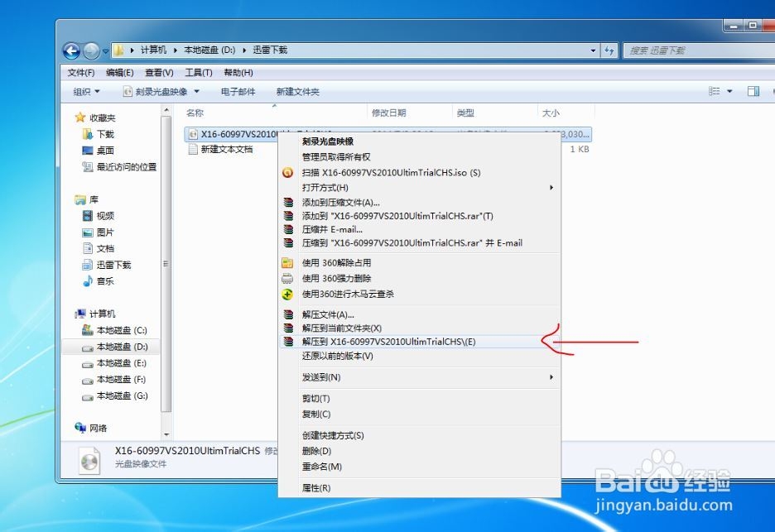Open the 编辑(E) menu
This screenshot has width=775, height=532.
119,73
